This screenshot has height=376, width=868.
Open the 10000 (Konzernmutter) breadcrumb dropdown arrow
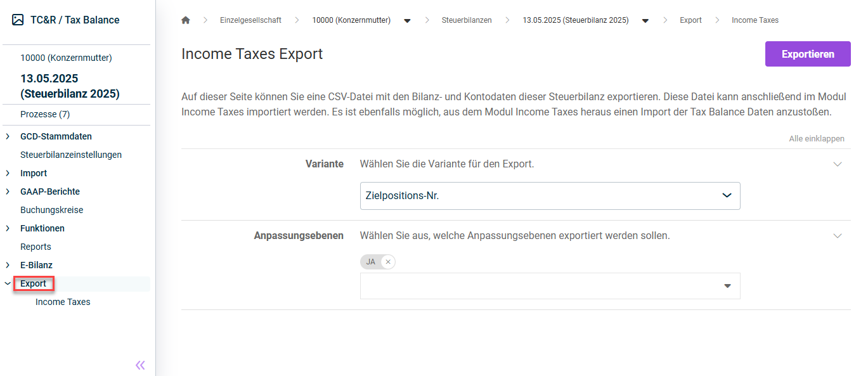[407, 21]
